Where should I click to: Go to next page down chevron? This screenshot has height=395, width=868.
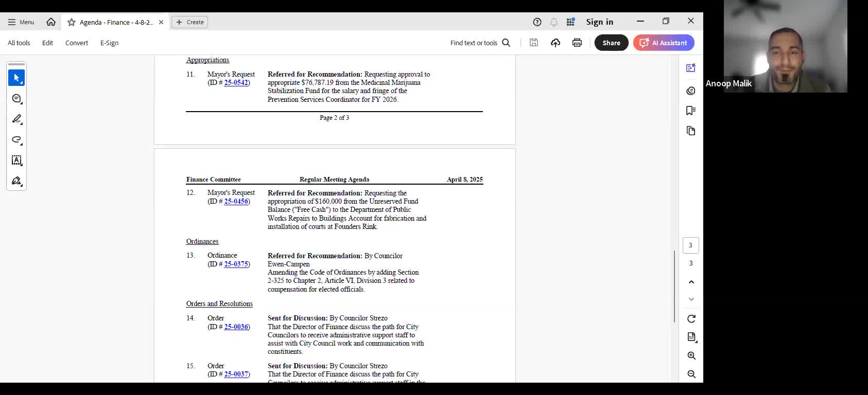click(x=691, y=299)
